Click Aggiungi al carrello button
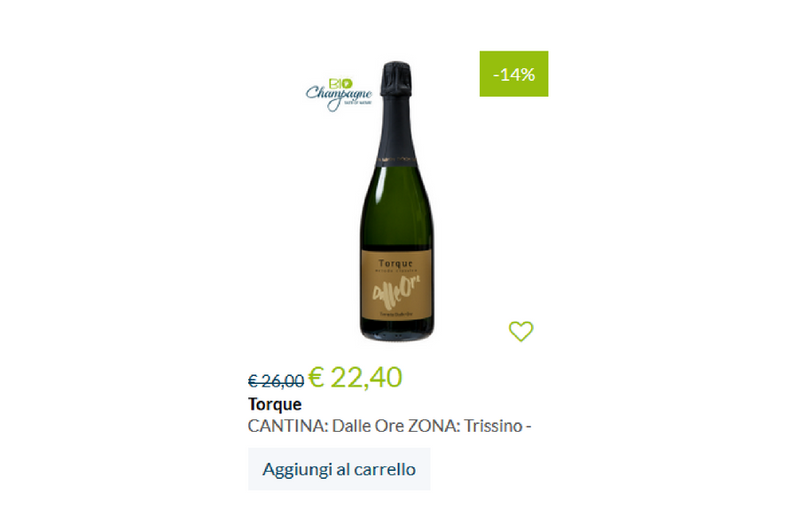This screenshot has width=798, height=532. pos(339,469)
